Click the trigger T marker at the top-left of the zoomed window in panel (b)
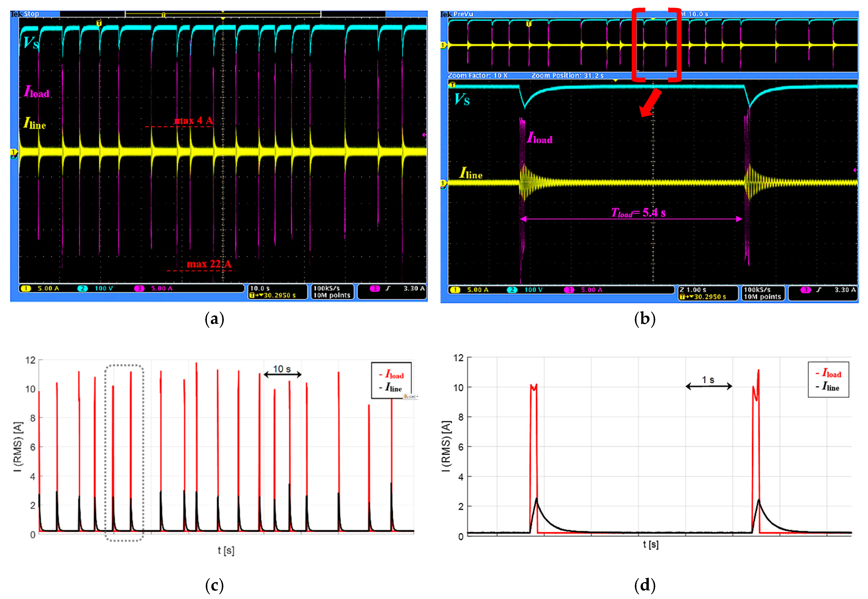The image size is (868, 599). tap(452, 85)
